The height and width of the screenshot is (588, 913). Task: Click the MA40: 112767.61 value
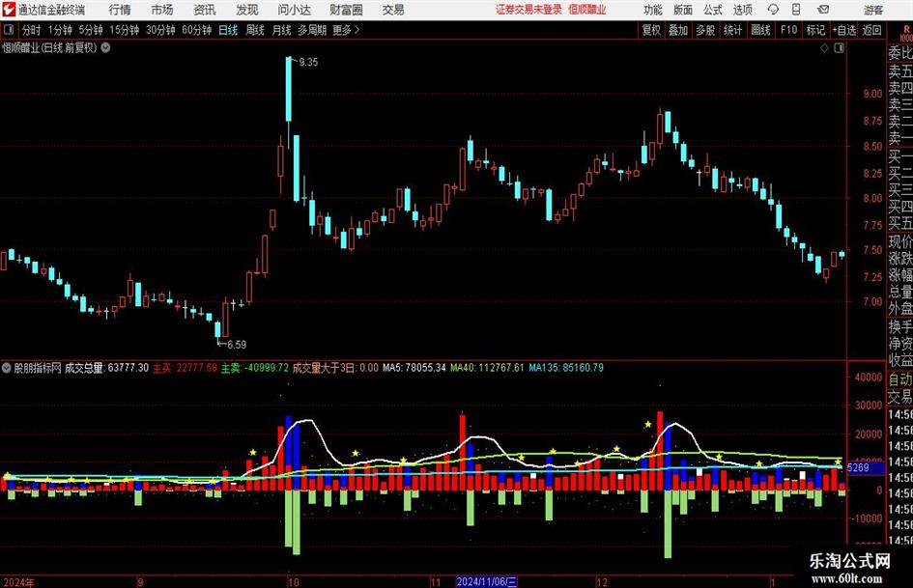[487, 368]
